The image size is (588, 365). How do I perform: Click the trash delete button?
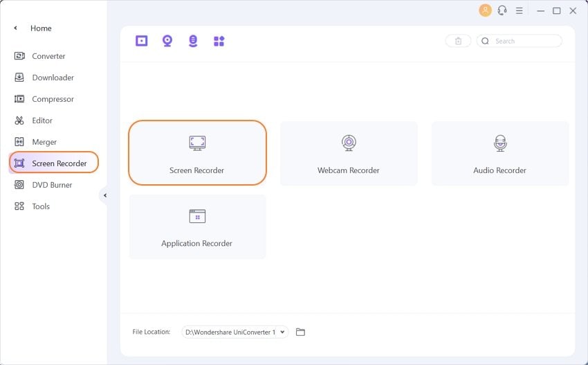tap(458, 41)
